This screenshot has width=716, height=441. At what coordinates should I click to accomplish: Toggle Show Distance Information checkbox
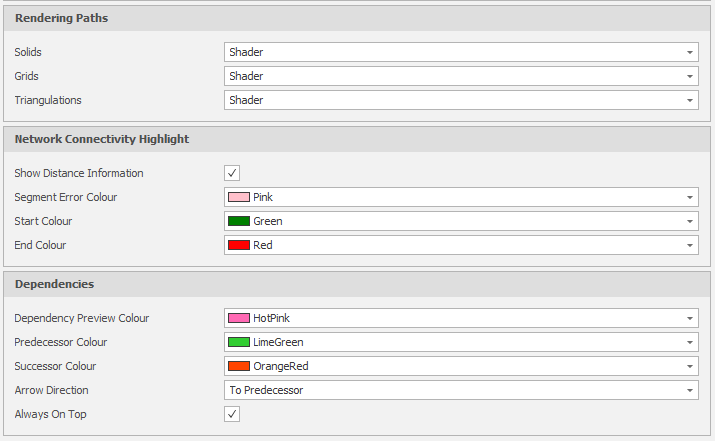click(x=232, y=173)
